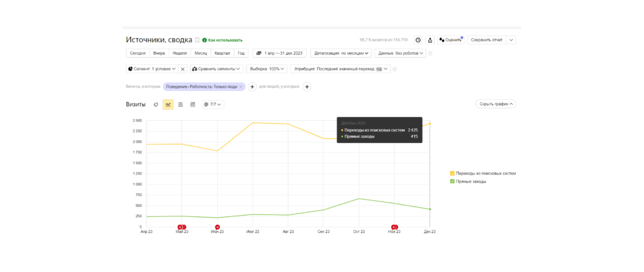Switch to the stacked area chart view
644x272 pixels.
coord(180,104)
